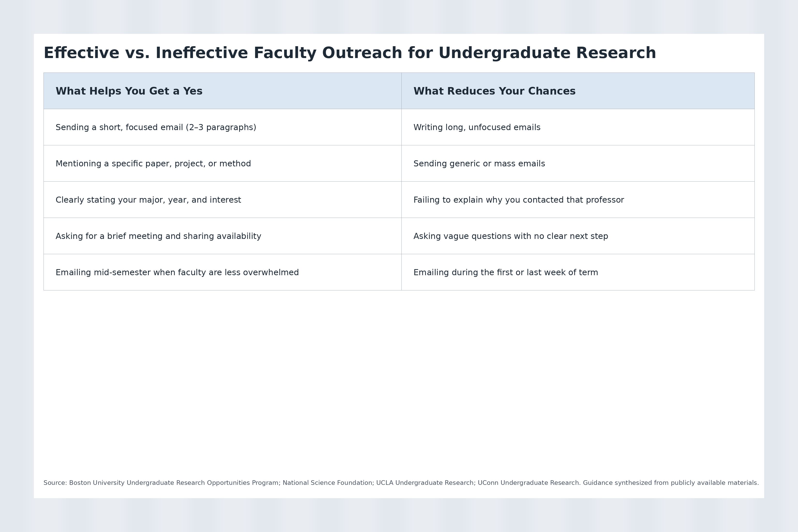Click the 'Emailing mid-semester' cell
Image resolution: width=798 pixels, height=532 pixels.
tap(177, 273)
